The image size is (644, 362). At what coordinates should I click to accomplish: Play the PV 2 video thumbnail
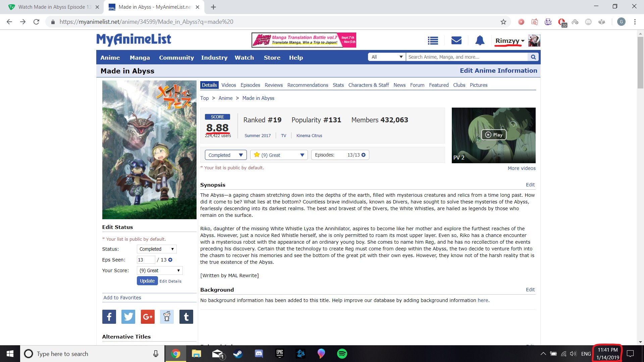[x=493, y=135]
